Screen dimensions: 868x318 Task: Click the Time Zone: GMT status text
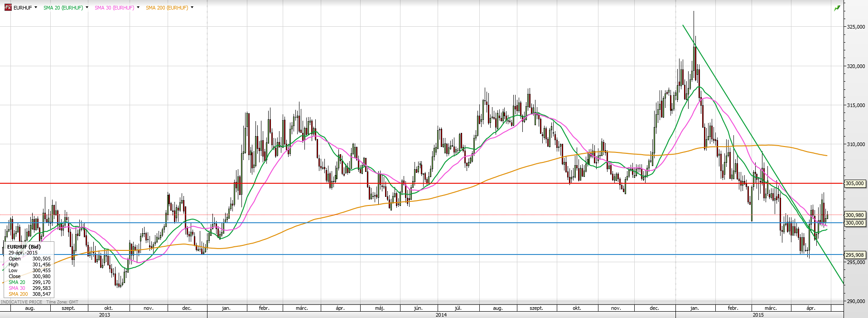click(62, 302)
